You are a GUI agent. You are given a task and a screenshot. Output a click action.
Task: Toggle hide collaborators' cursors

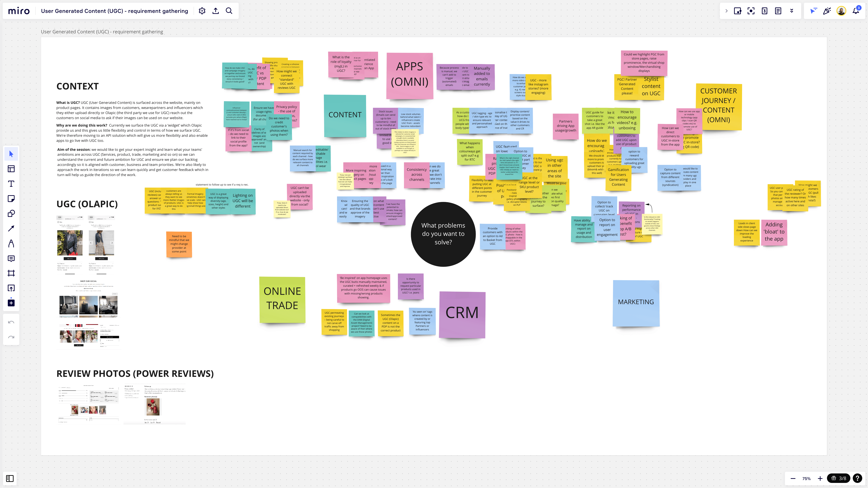point(813,11)
